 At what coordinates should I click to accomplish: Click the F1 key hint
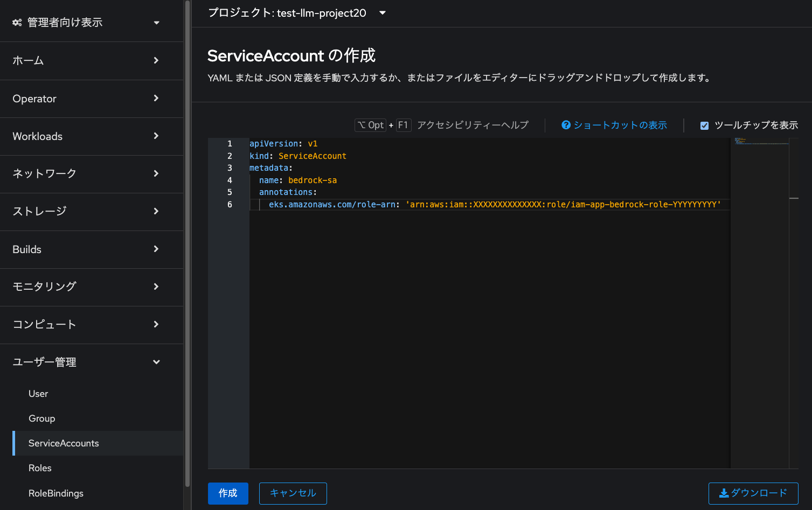coord(404,125)
